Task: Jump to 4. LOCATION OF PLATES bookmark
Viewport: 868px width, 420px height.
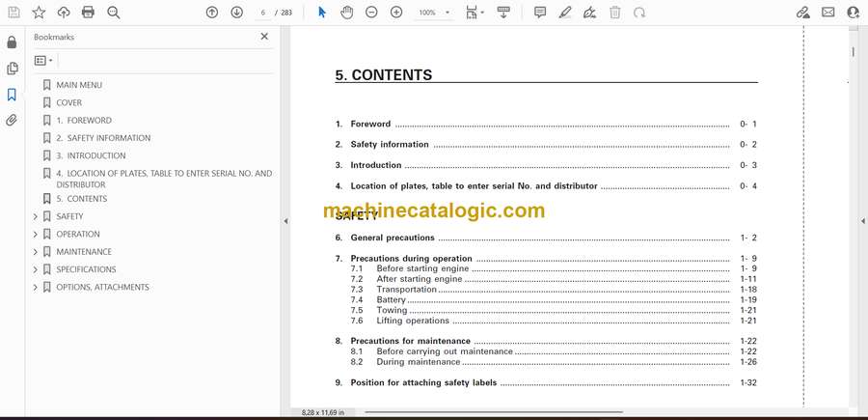Action: click(164, 179)
